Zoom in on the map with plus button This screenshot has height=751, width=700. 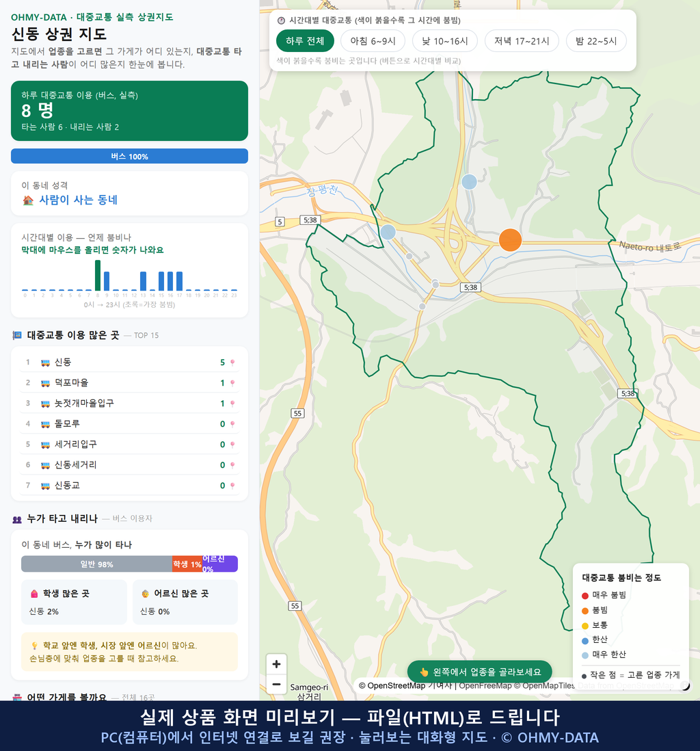point(276,664)
